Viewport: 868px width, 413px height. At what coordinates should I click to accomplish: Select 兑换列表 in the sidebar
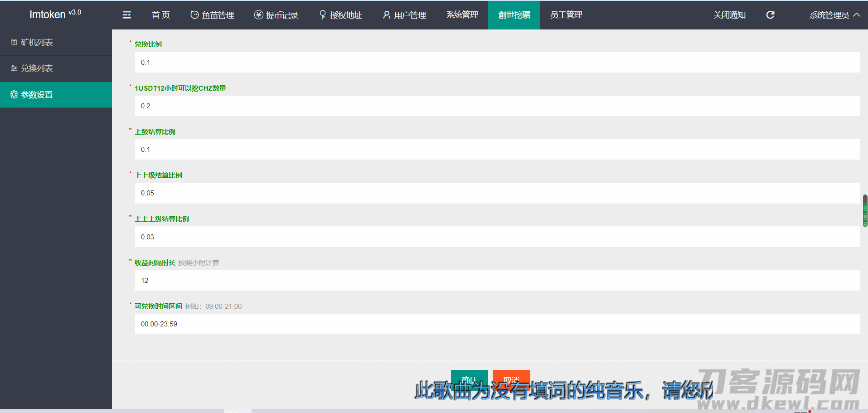click(x=37, y=68)
